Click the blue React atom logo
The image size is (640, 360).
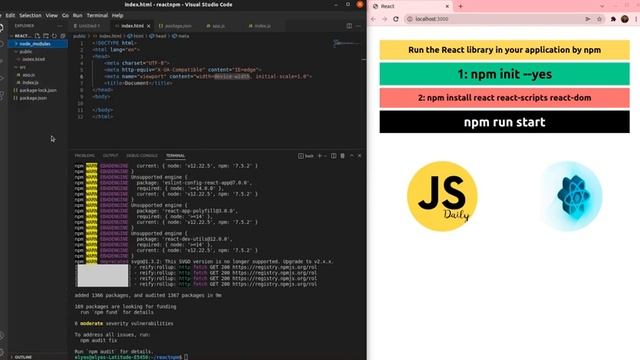pyautogui.click(x=571, y=196)
